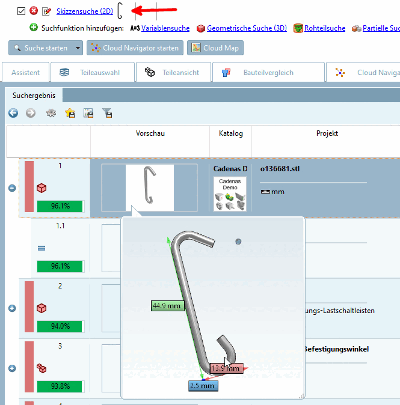Click the filter funnel icon in results toolbar
Viewport: 400px width, 405px height.
click(x=107, y=113)
